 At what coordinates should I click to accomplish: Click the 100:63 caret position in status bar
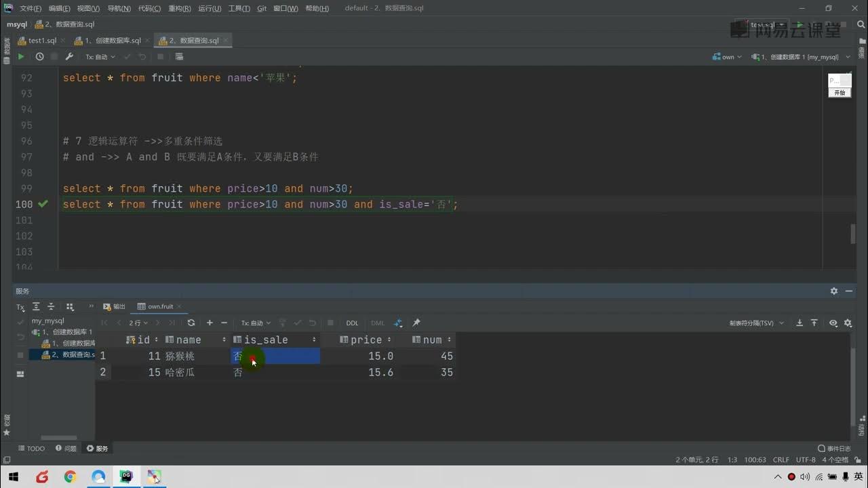[755, 460]
